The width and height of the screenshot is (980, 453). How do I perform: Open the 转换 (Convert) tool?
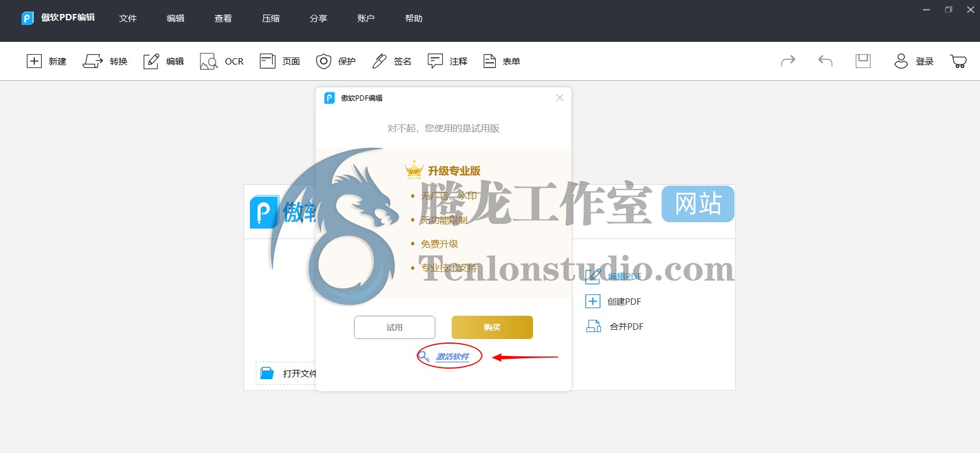coord(92,61)
